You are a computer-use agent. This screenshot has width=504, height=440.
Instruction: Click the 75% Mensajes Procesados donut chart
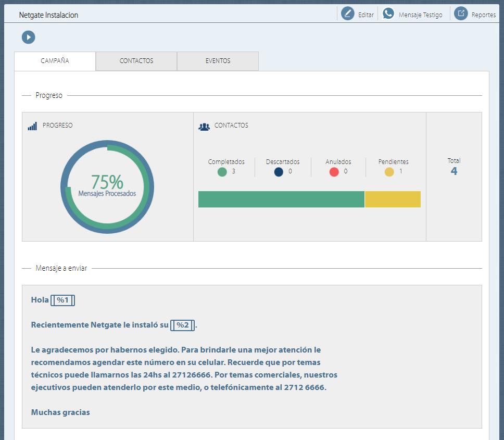click(107, 187)
